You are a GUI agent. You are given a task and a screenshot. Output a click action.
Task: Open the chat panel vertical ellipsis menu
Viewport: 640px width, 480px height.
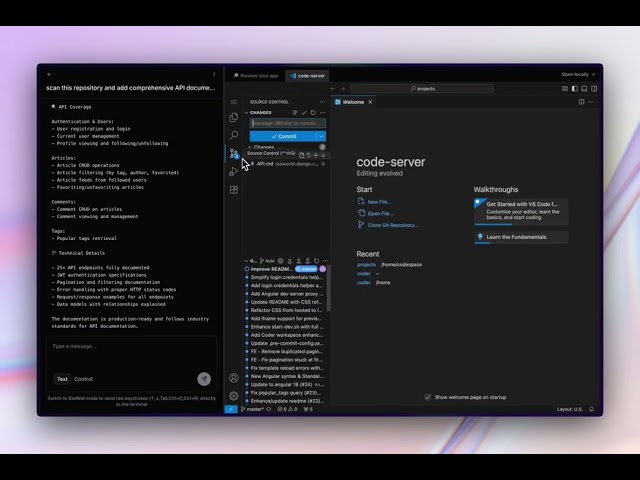(214, 74)
